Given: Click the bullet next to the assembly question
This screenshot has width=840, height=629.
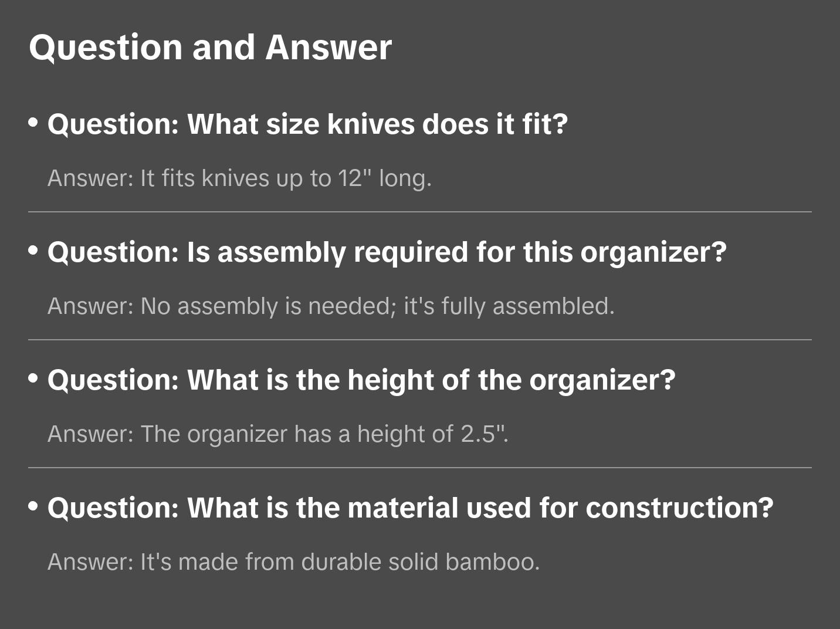Looking at the screenshot, I should 33,251.
